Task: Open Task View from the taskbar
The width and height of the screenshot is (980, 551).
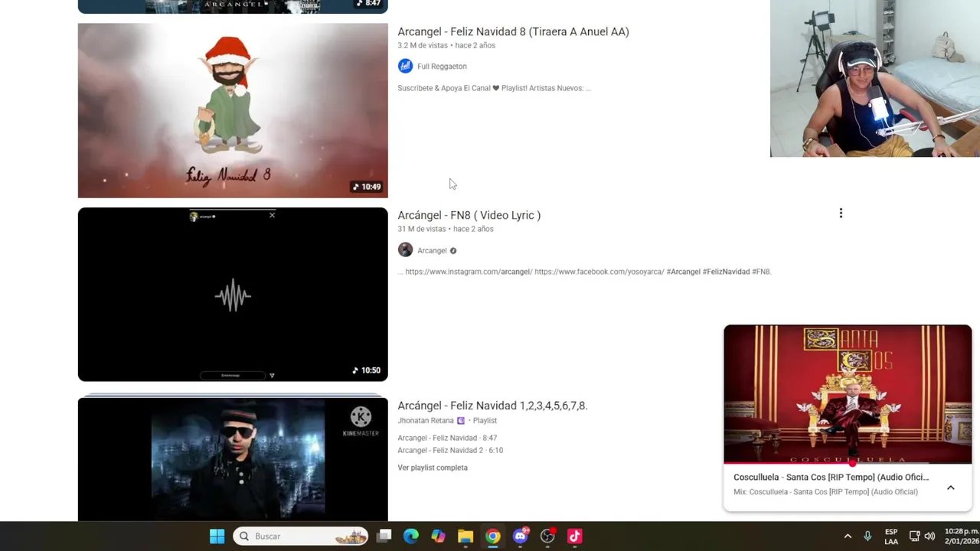Action: tap(384, 536)
